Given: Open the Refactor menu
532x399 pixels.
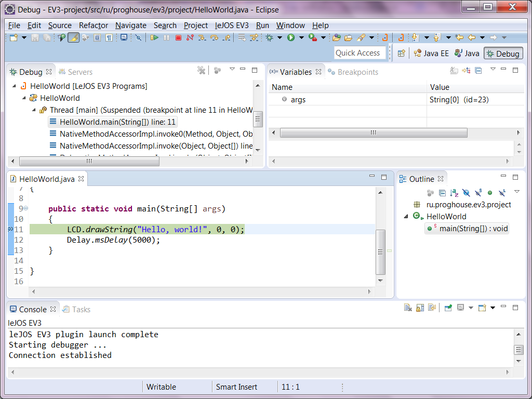Looking at the screenshot, I should pos(94,25).
